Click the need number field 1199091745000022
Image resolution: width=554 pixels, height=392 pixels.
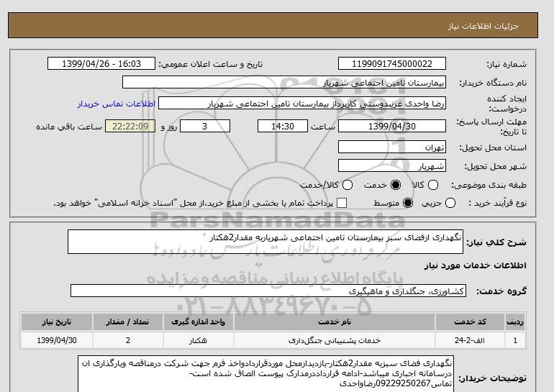tap(392, 63)
